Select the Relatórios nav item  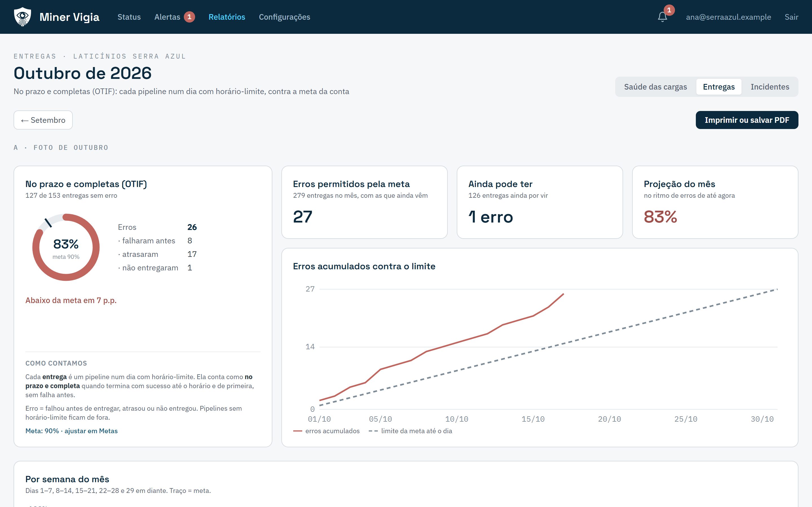227,17
